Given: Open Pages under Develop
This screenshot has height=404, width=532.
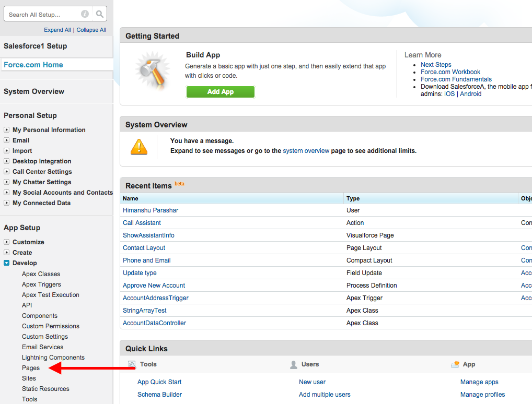Looking at the screenshot, I should click(30, 368).
